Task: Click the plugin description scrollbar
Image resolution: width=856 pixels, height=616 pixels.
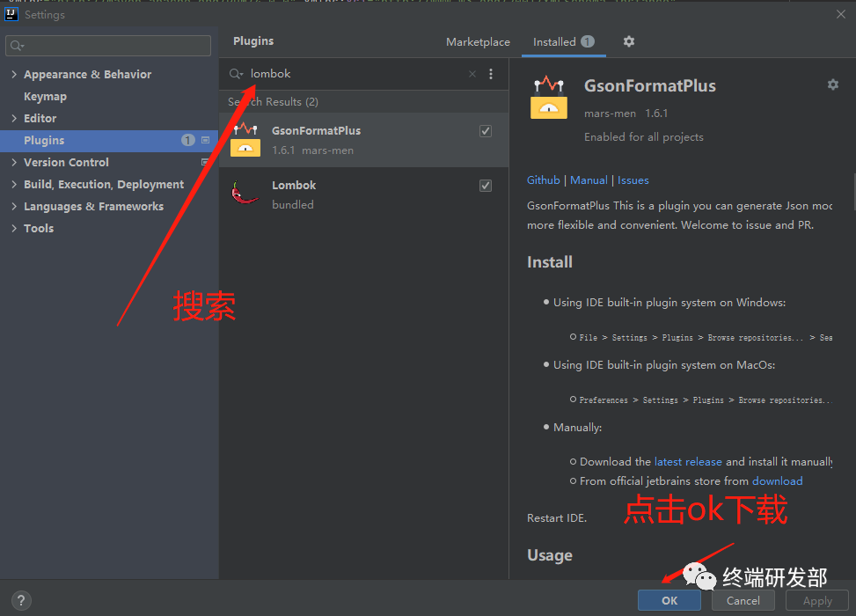Action: pos(853,191)
